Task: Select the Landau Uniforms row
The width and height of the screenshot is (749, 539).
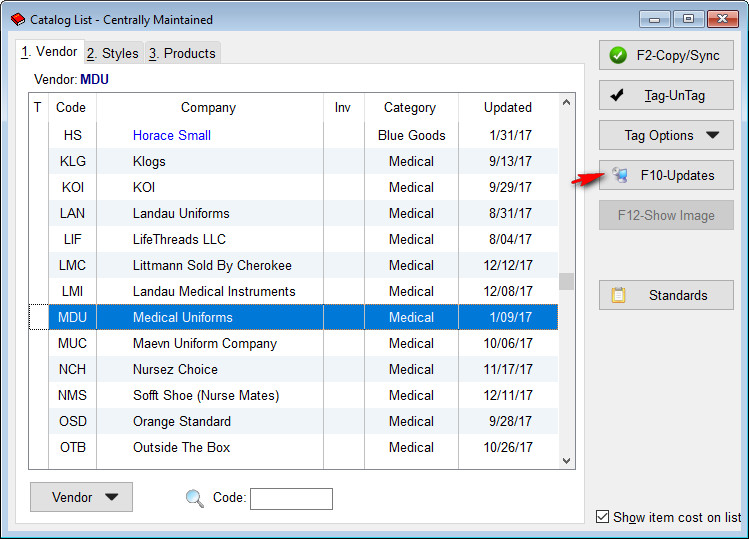Action: 294,213
